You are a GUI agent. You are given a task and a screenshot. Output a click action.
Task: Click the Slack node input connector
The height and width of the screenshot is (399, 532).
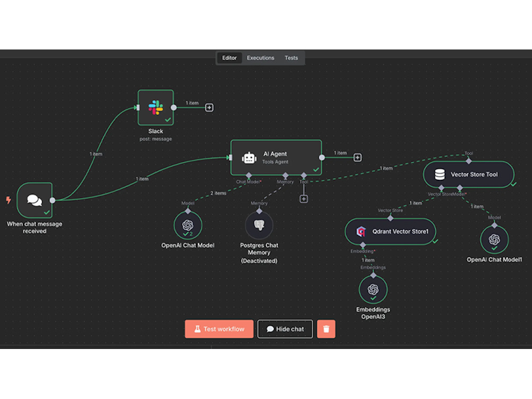pyautogui.click(x=137, y=107)
